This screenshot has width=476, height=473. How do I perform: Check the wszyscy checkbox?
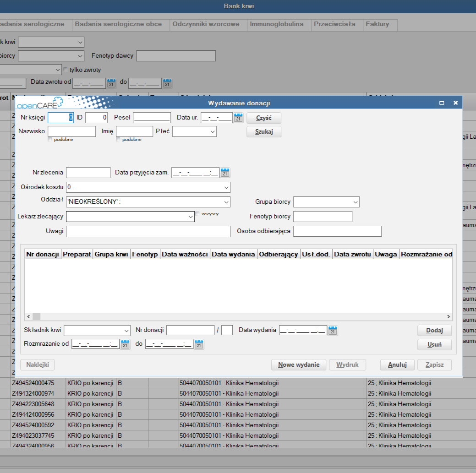click(197, 214)
